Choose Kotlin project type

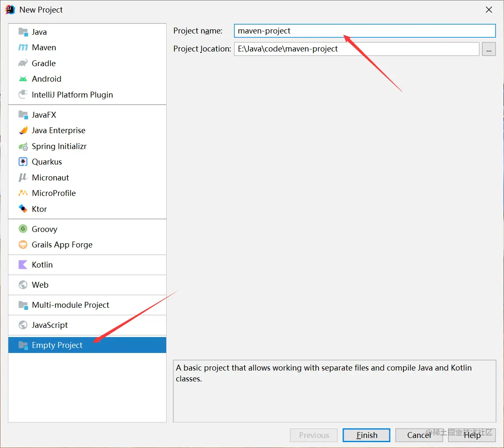42,265
